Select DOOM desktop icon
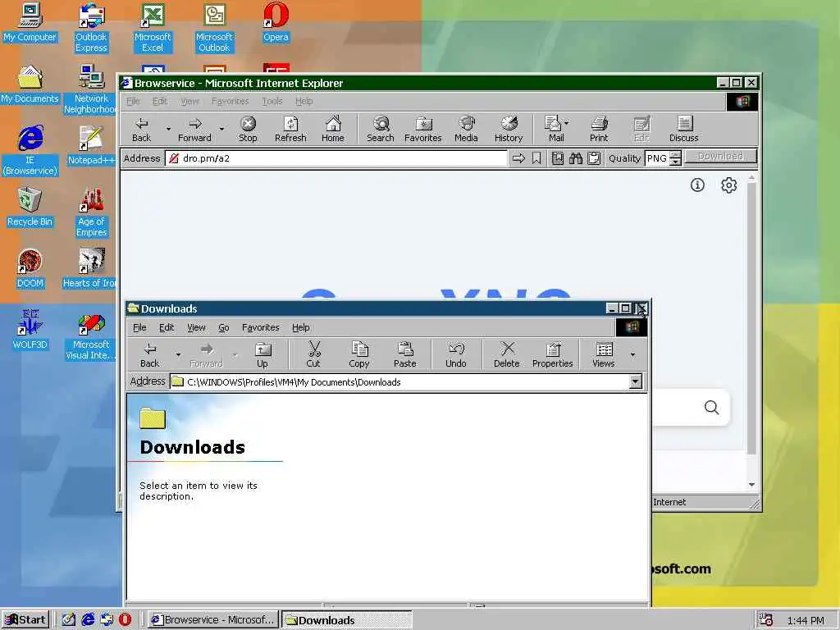The height and width of the screenshot is (630, 840). 30,269
